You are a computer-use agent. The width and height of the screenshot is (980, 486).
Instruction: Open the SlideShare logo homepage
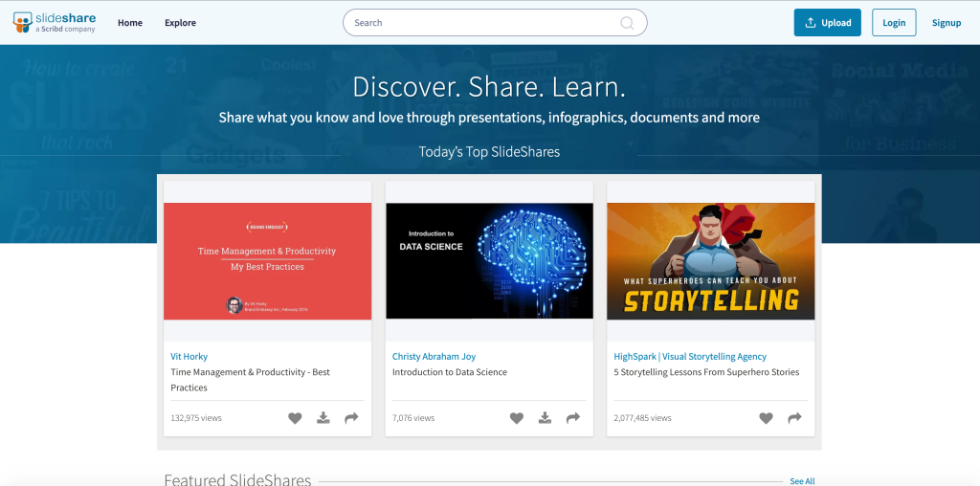point(54,22)
